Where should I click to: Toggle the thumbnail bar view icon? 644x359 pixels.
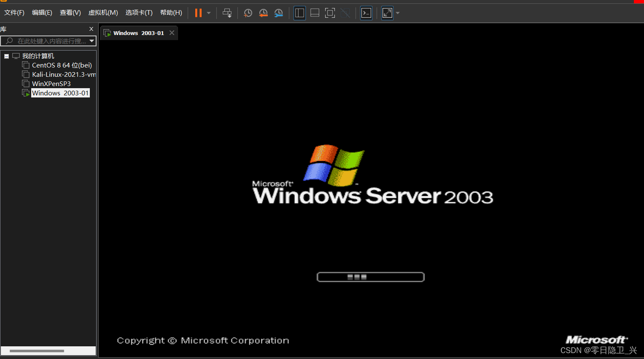[x=315, y=13]
